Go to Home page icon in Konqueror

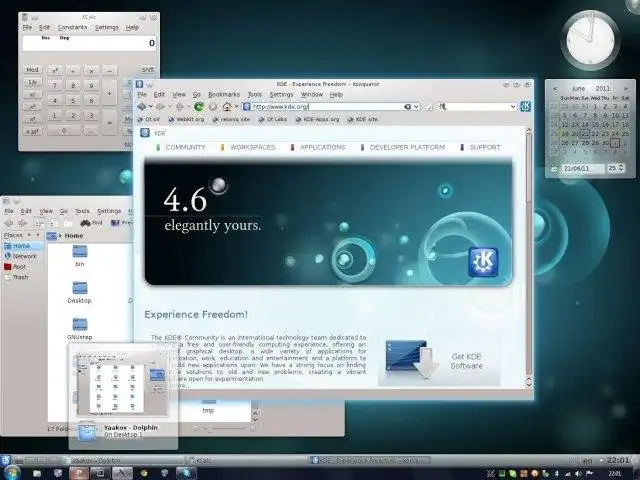(227, 107)
